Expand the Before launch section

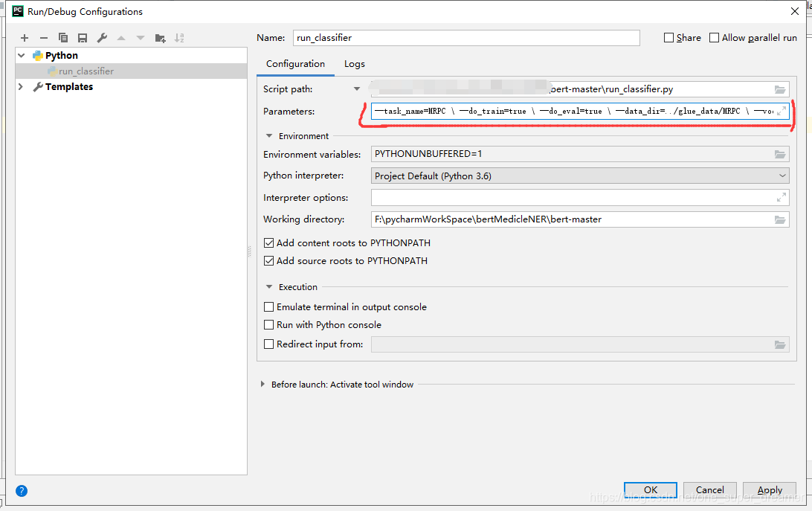tap(262, 384)
